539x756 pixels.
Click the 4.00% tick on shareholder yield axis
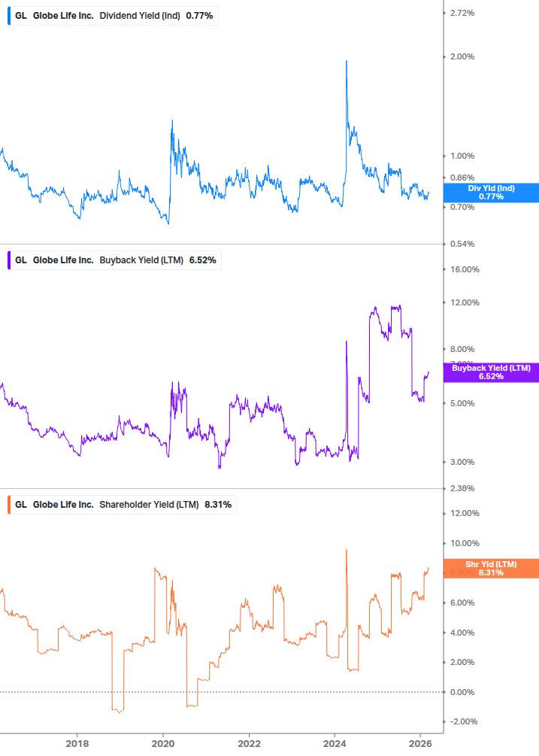click(462, 633)
